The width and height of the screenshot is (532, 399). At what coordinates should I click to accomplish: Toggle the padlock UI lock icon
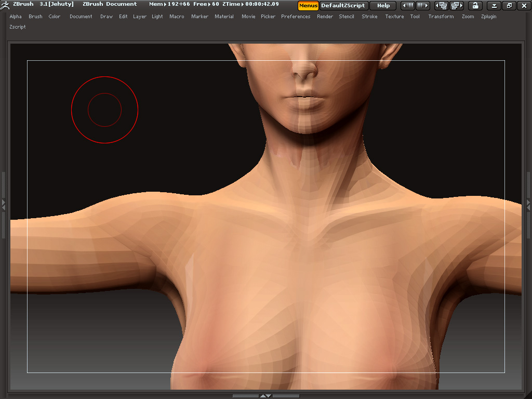[475, 6]
